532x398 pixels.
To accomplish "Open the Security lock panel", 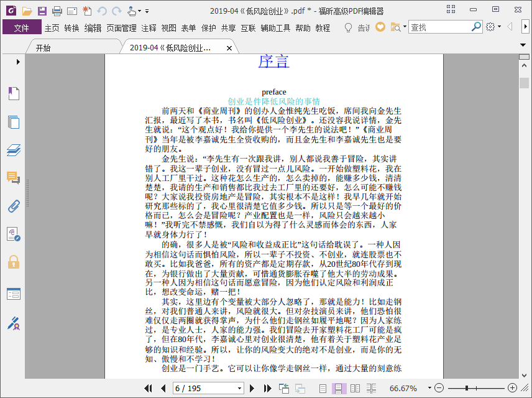I will point(14,262).
